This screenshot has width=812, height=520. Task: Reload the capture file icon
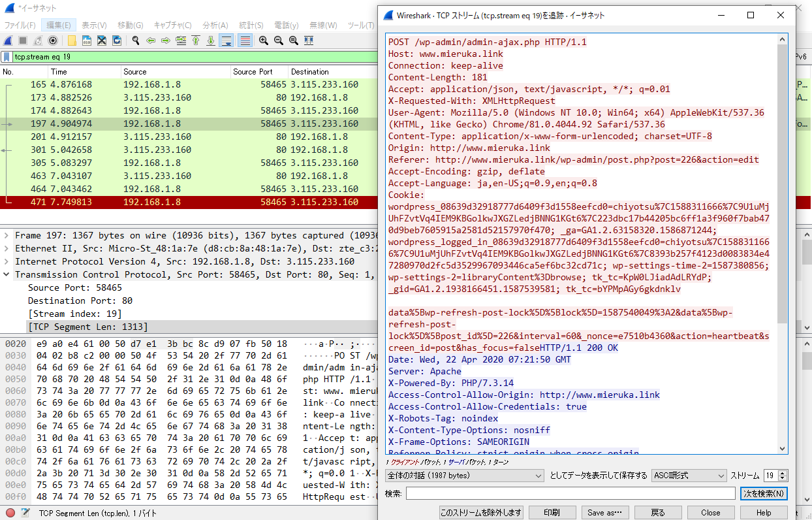pos(117,41)
